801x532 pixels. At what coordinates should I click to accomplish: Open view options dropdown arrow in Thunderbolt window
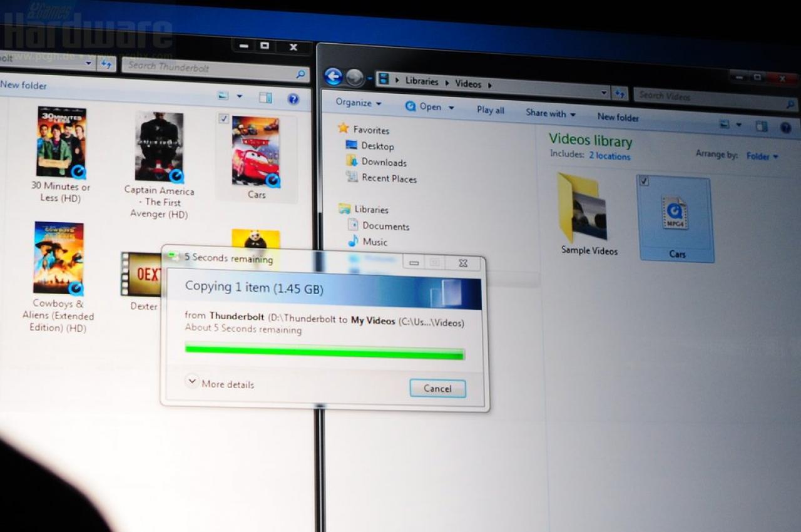click(x=239, y=96)
